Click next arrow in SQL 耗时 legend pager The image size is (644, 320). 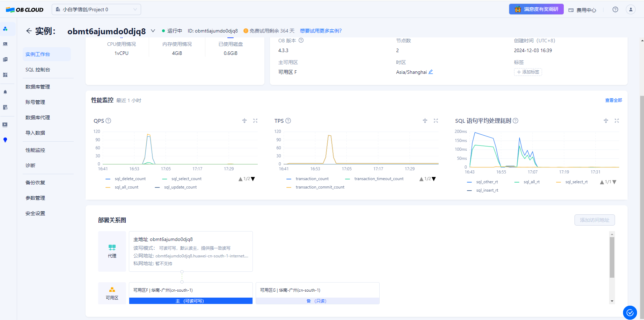(x=614, y=182)
